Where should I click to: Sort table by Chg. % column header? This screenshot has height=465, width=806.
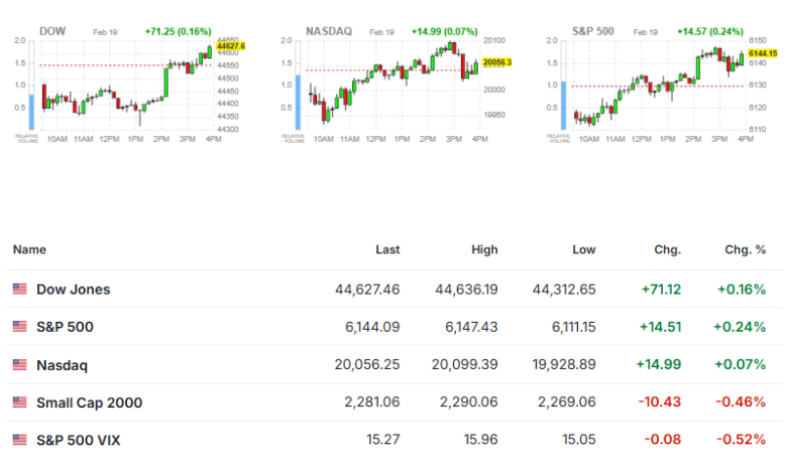tap(745, 250)
